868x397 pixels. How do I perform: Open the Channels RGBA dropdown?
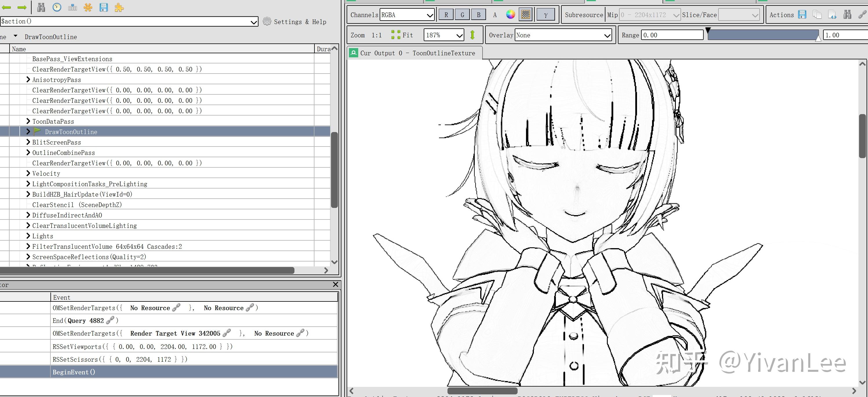[407, 15]
